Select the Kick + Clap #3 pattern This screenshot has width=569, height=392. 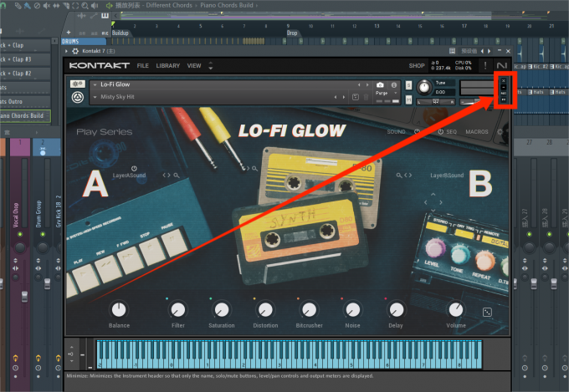tap(24, 59)
